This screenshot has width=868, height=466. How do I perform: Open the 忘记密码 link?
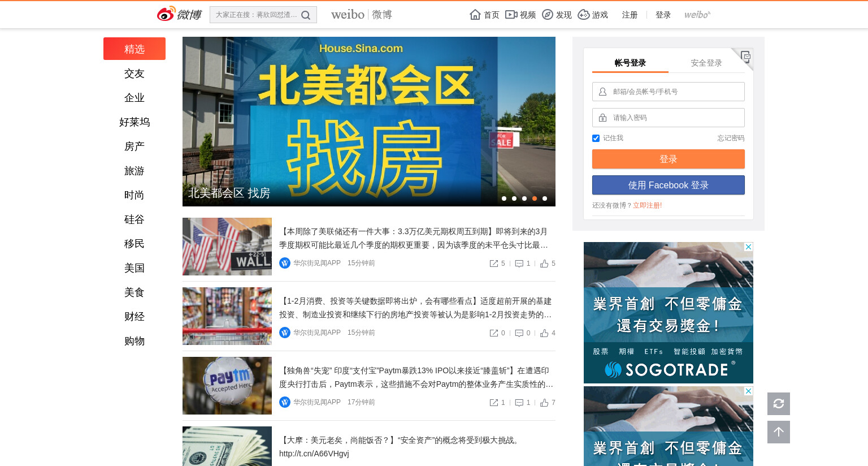click(x=731, y=138)
